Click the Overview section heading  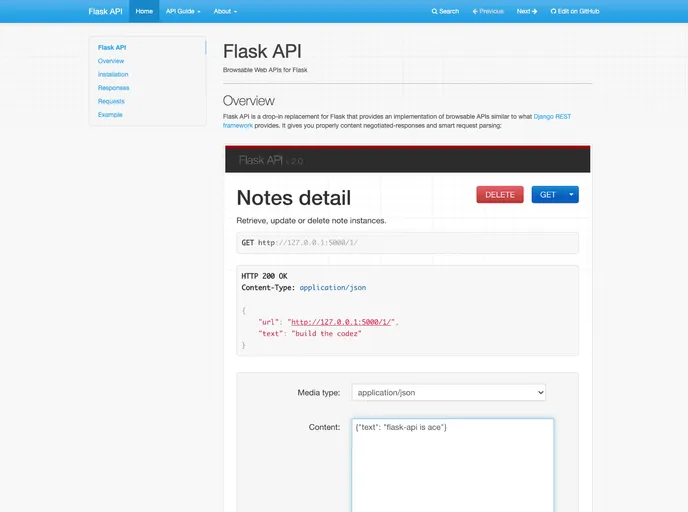(248, 101)
